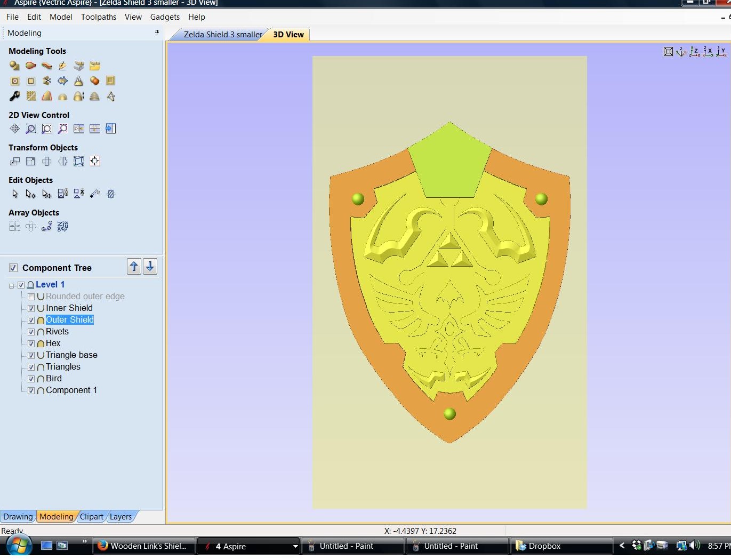Image resolution: width=731 pixels, height=560 pixels.
Task: Click Zoom to fit extents icon
Action: click(x=47, y=129)
